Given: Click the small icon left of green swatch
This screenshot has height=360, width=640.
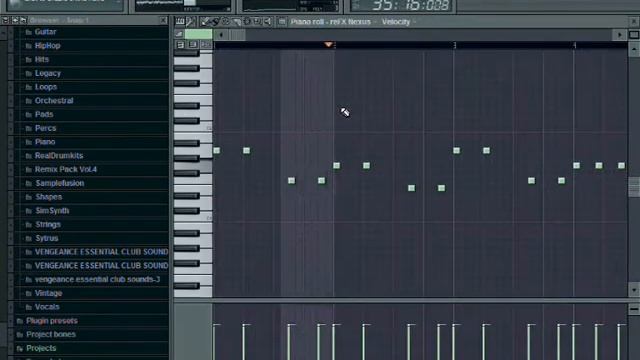Looking at the screenshot, I should [x=179, y=34].
